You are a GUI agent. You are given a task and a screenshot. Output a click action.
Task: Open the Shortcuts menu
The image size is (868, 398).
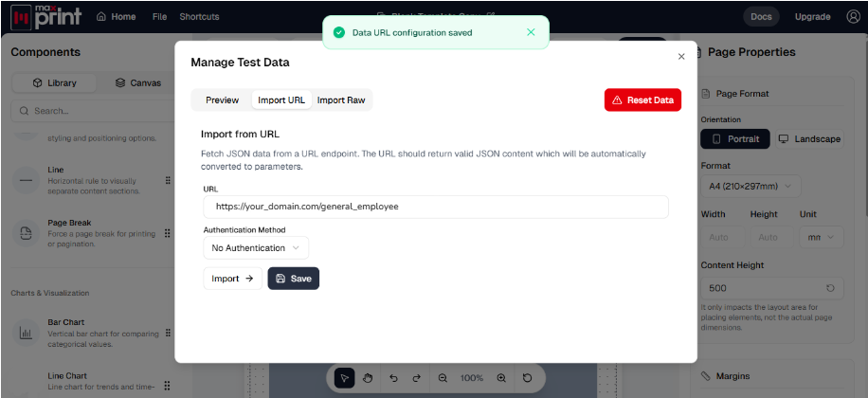[x=199, y=17]
